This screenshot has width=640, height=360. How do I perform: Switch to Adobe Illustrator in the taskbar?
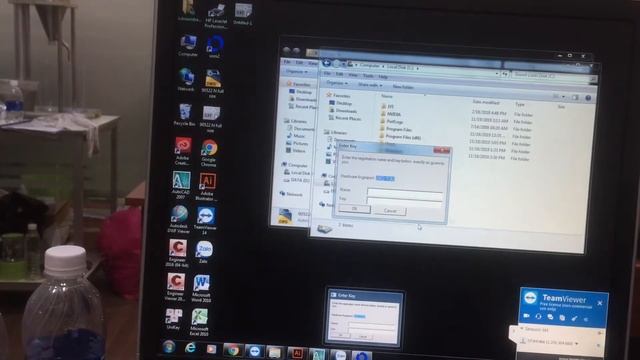click(x=297, y=353)
